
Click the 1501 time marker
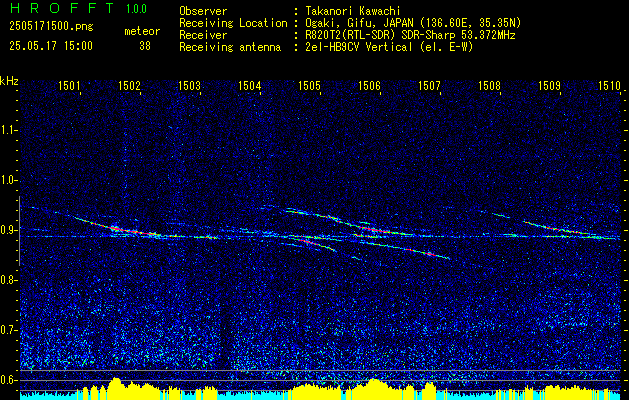(x=69, y=85)
